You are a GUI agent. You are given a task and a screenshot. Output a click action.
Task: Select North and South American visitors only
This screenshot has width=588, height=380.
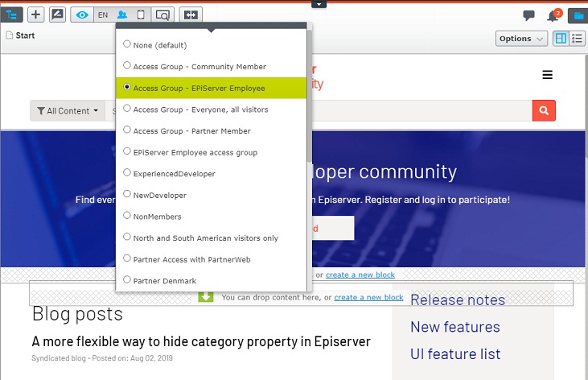211,237
